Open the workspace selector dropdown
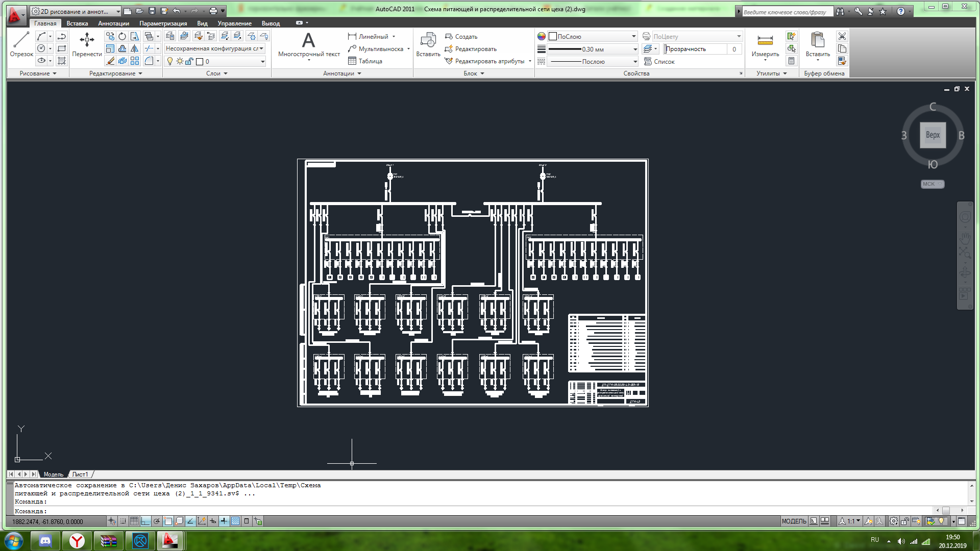The height and width of the screenshot is (551, 980). (118, 11)
